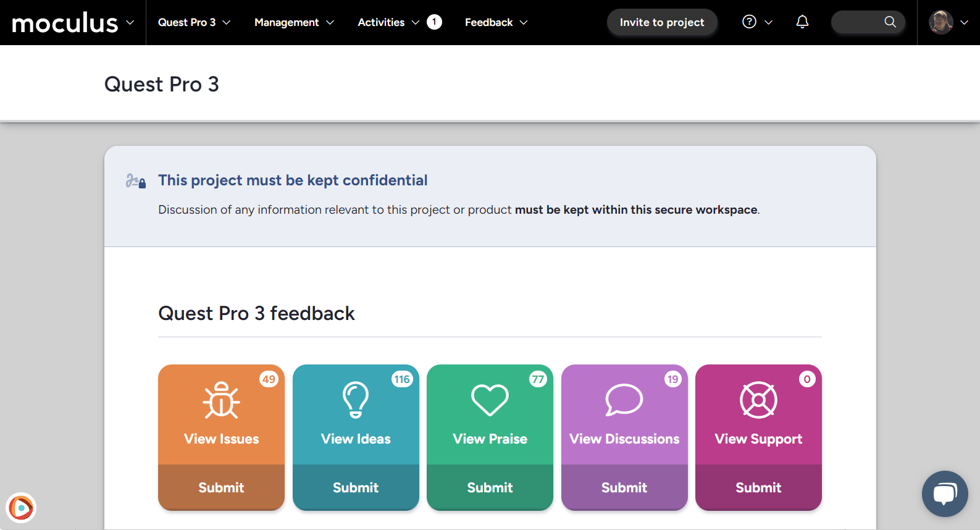The height and width of the screenshot is (530, 980).
Task: Submit a new idea
Action: click(356, 487)
